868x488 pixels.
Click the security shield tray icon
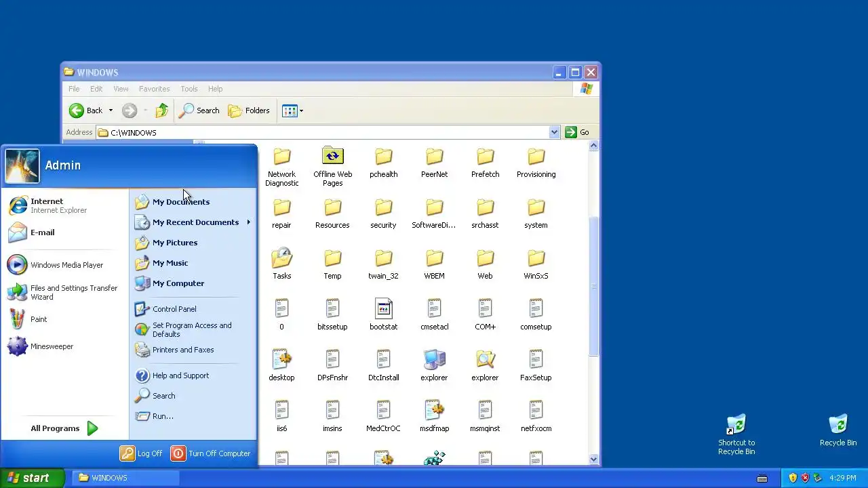793,478
